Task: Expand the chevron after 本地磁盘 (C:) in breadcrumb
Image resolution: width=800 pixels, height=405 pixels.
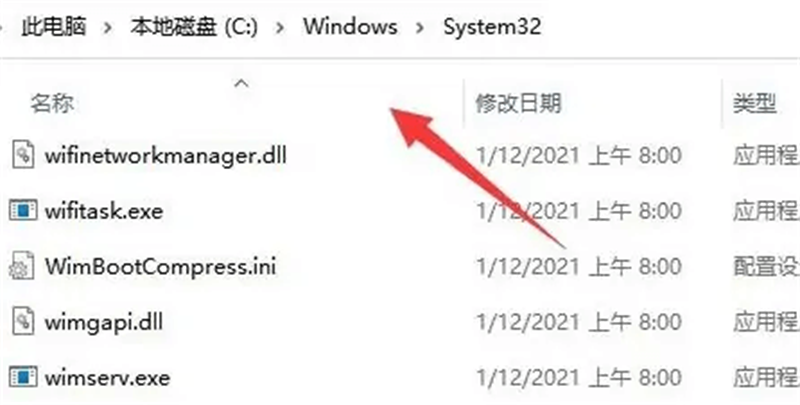Action: (280, 28)
